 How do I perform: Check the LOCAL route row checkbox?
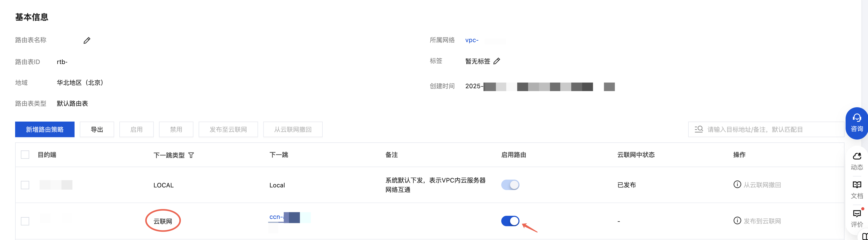coord(25,185)
